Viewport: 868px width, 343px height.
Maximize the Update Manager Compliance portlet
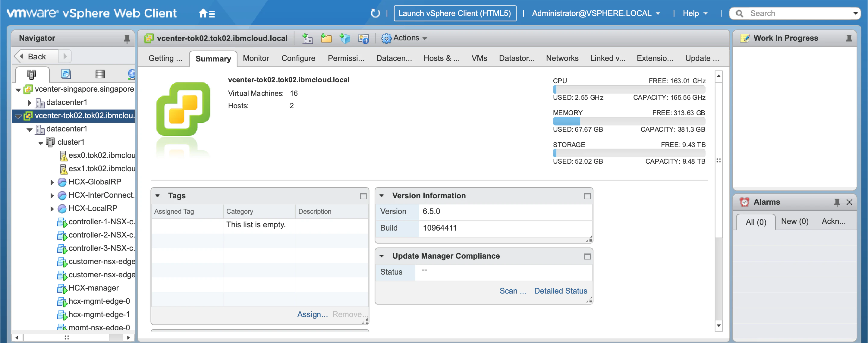click(x=587, y=256)
